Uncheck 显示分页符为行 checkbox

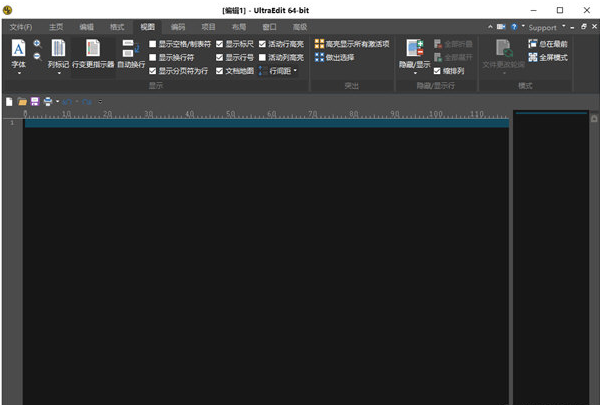click(x=152, y=71)
